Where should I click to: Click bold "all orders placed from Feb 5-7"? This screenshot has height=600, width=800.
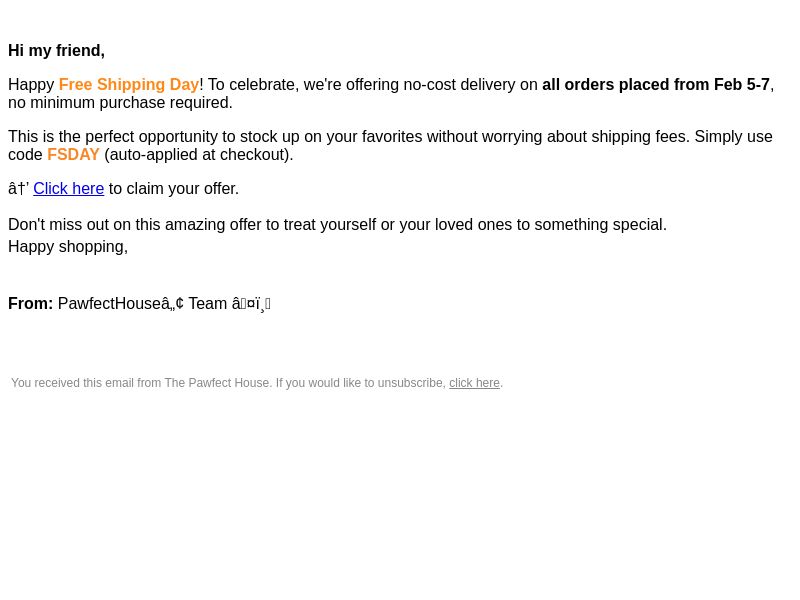pyautogui.click(x=656, y=84)
